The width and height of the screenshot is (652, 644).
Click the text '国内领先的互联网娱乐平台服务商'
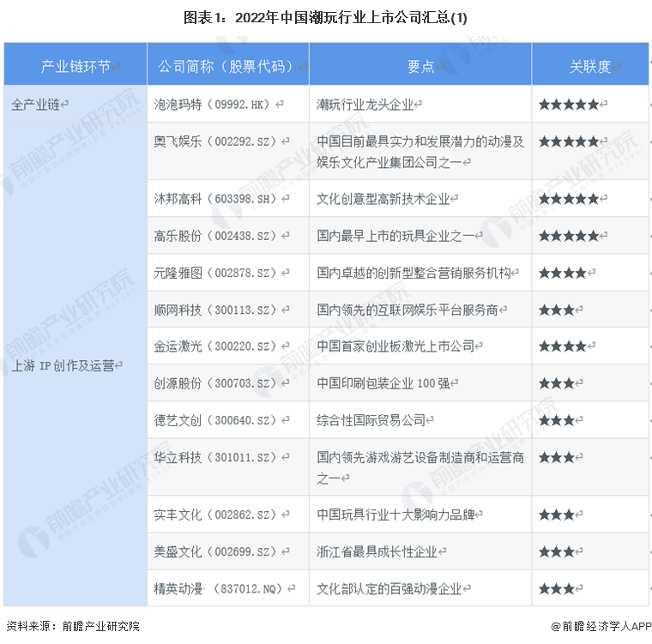pos(407,310)
